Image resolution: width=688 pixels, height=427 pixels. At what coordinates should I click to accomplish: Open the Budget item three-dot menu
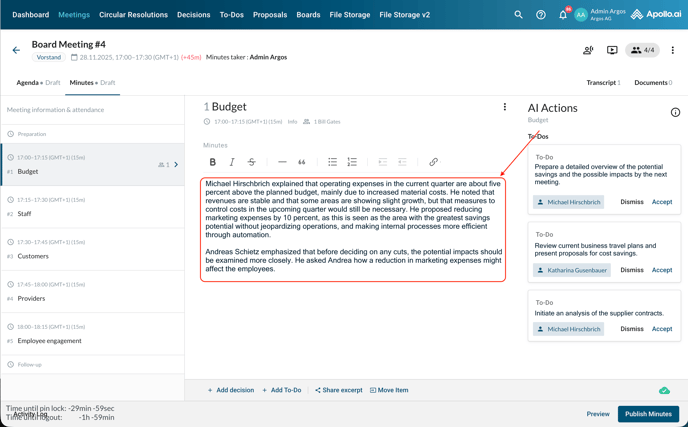pos(505,107)
